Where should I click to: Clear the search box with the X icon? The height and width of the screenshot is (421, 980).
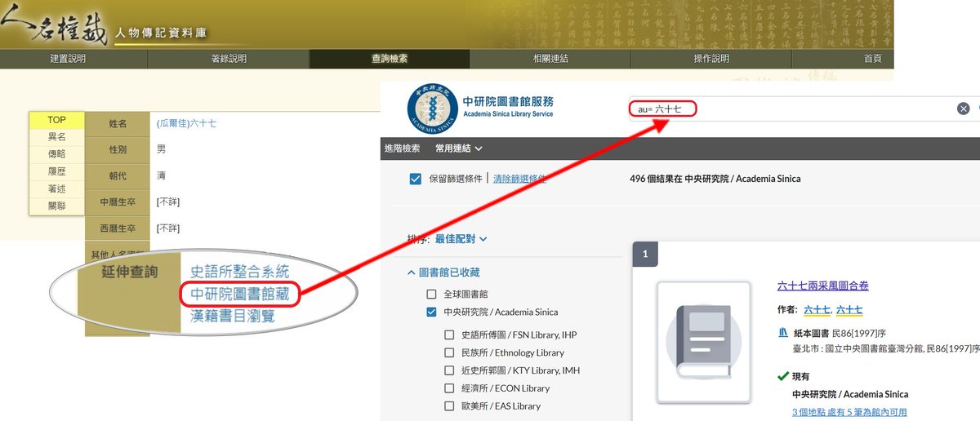click(x=963, y=109)
